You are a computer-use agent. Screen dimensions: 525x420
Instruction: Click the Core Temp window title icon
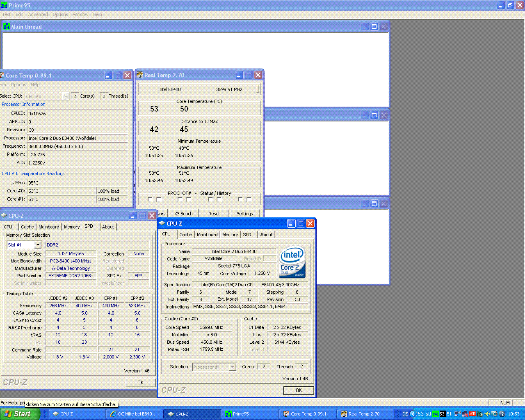tap(2, 75)
